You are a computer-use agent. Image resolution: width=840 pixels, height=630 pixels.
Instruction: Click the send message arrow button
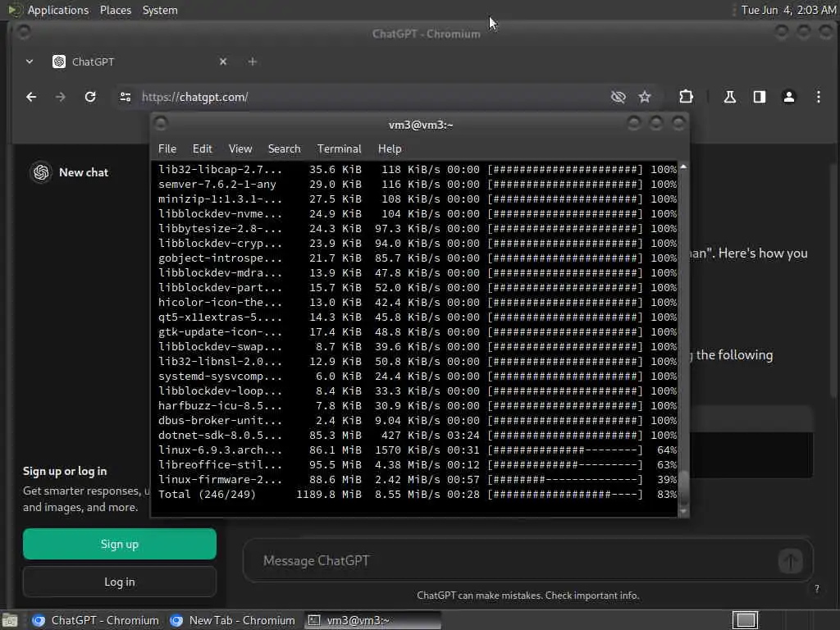790,561
